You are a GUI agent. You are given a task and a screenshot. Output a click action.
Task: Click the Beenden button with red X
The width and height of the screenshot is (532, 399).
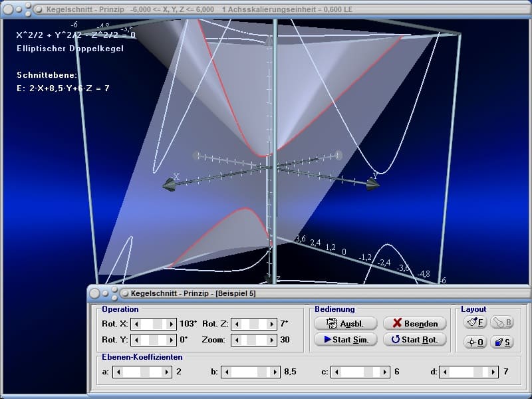tap(414, 323)
